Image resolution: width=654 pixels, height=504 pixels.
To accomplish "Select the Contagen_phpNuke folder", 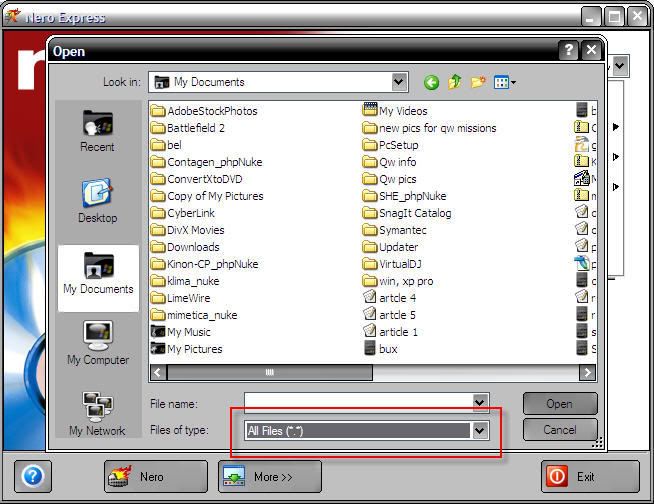I will [x=206, y=162].
